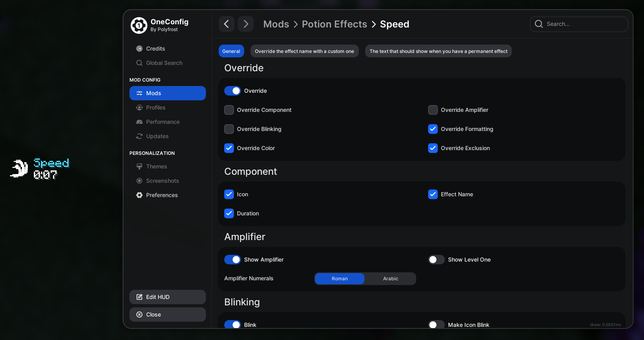Click the Performance speedometer icon
This screenshot has width=644, height=340.
tap(139, 122)
